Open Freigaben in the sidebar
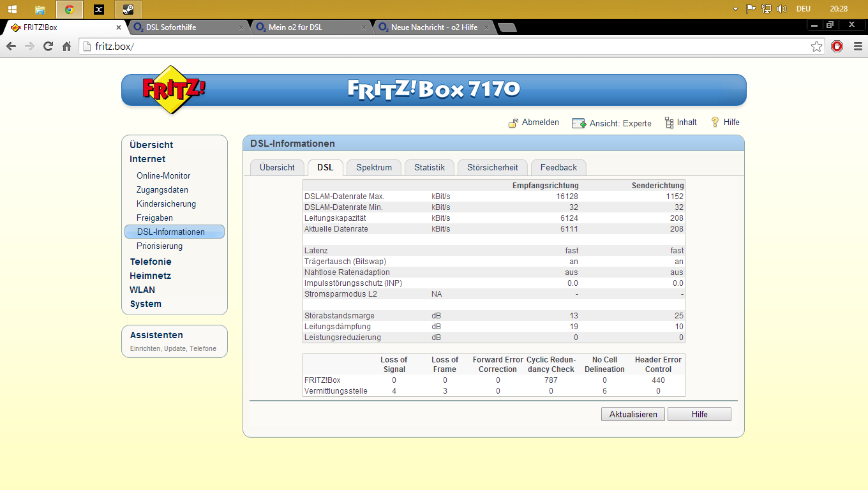Viewport: 868px width, 490px height. click(154, 218)
